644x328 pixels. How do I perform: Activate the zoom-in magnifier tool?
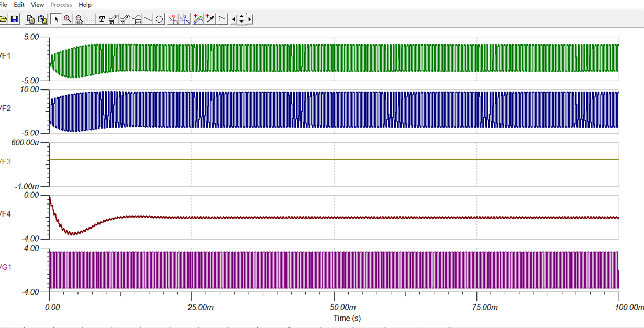(68, 19)
